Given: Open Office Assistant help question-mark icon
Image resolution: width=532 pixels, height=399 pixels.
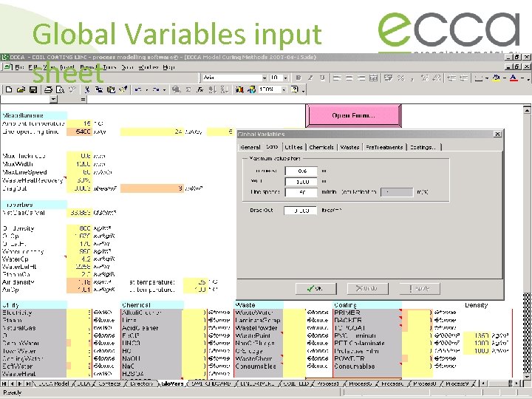Looking at the screenshot, I should pos(295,89).
